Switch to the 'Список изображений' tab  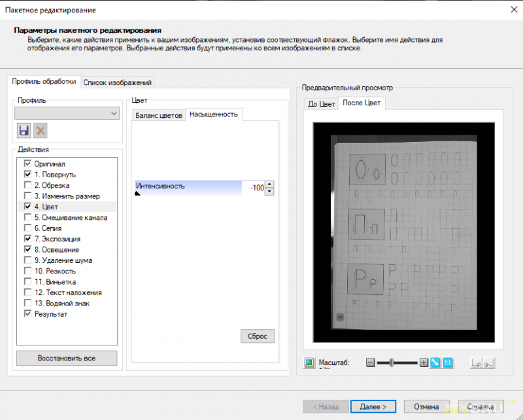pos(117,82)
